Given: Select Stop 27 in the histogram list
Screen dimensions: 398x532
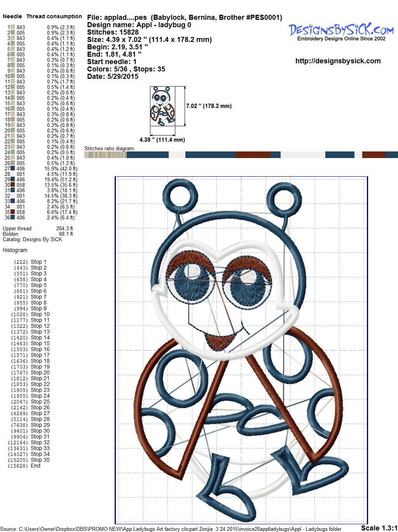Looking at the screenshot, I should (x=40, y=413).
